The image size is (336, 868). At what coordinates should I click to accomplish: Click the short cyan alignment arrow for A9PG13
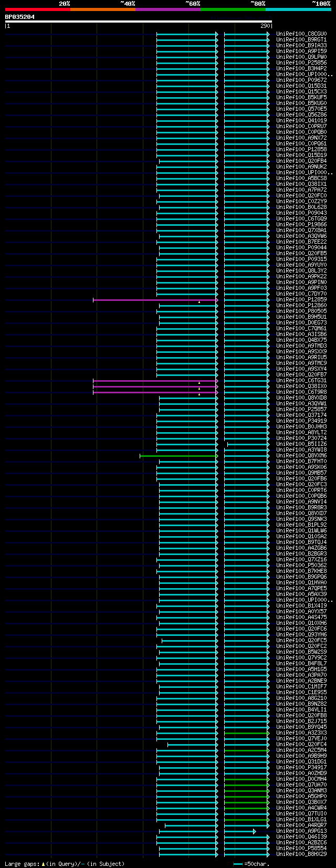[x=240, y=832]
